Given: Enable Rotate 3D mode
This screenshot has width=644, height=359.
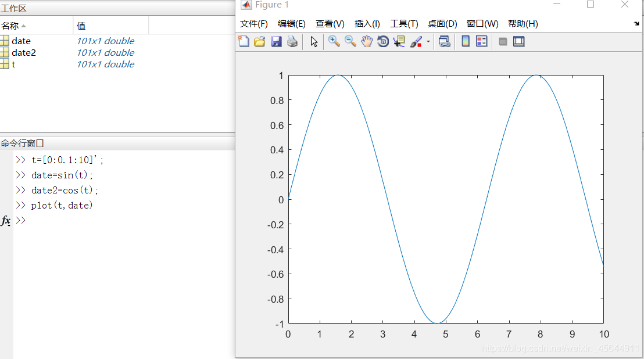Looking at the screenshot, I should click(x=382, y=41).
